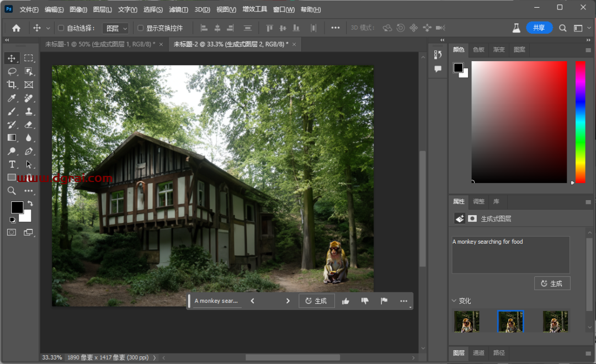Select the Eyedropper tool
The height and width of the screenshot is (364, 596).
tap(12, 98)
